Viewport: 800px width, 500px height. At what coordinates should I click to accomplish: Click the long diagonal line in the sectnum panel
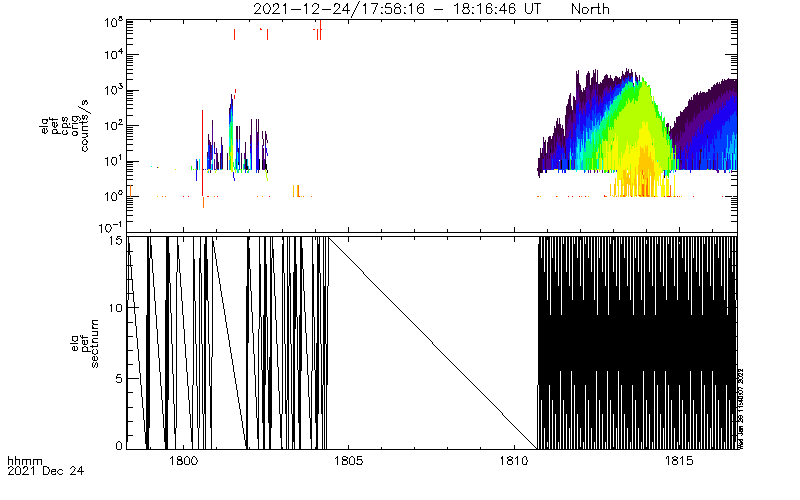(433, 343)
